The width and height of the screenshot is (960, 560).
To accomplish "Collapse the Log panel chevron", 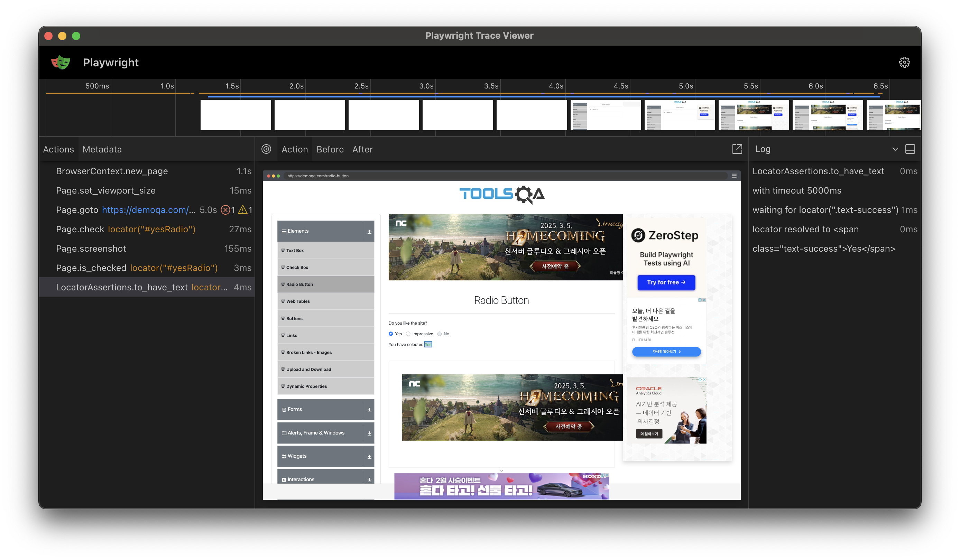I will [895, 149].
